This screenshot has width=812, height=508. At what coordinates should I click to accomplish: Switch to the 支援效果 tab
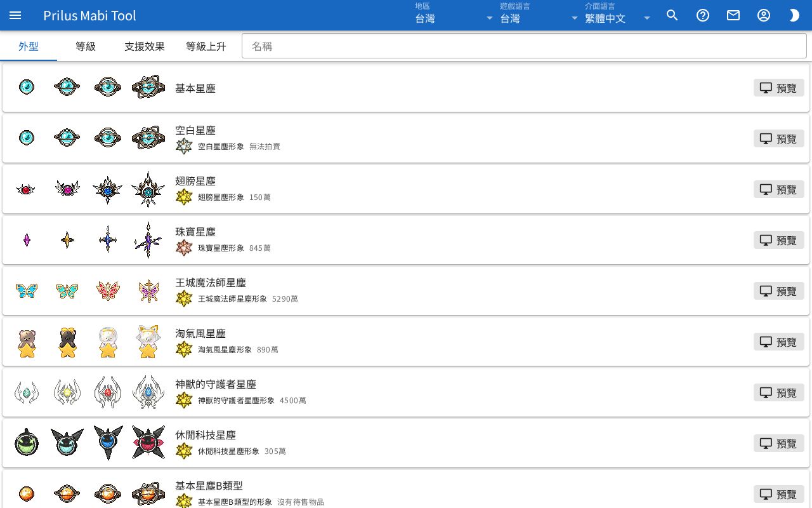pyautogui.click(x=145, y=46)
